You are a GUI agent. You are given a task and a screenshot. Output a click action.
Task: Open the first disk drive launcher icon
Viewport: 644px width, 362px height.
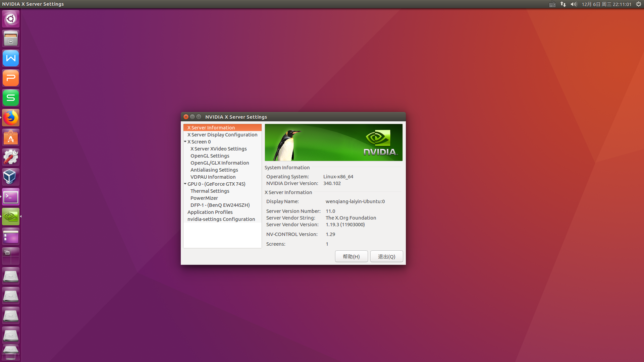[x=11, y=276]
